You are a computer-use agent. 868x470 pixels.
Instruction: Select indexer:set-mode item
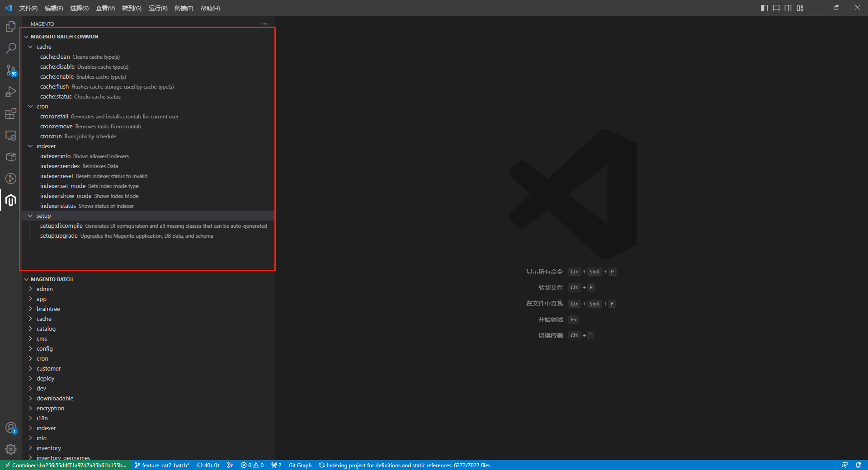(x=148, y=186)
